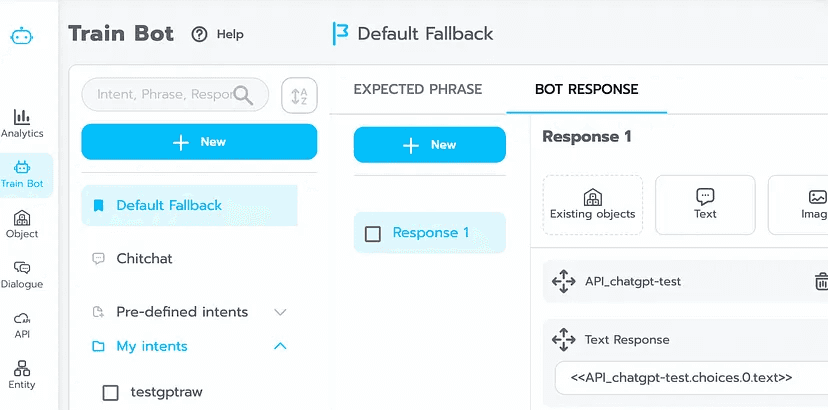Click the bot logo icon

pyautogui.click(x=22, y=36)
